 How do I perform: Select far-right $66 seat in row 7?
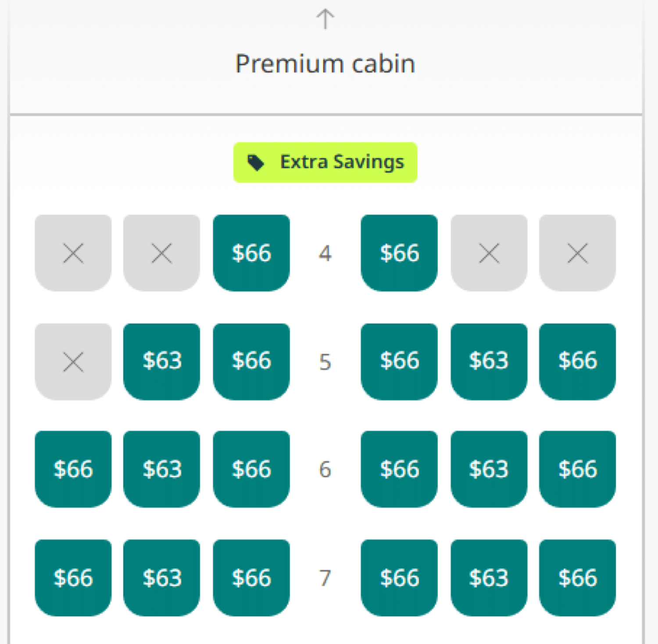pos(577,578)
